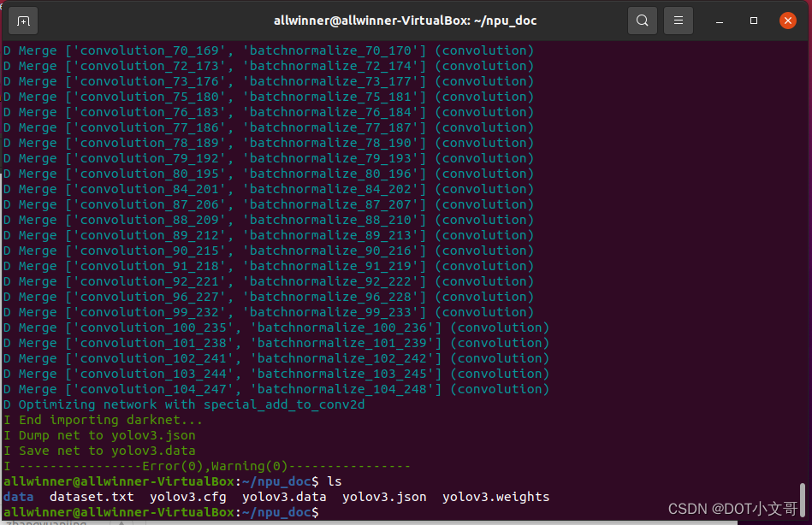812x525 pixels.
Task: Click the text 'batchnormalize_99_233'
Action: [330, 313]
